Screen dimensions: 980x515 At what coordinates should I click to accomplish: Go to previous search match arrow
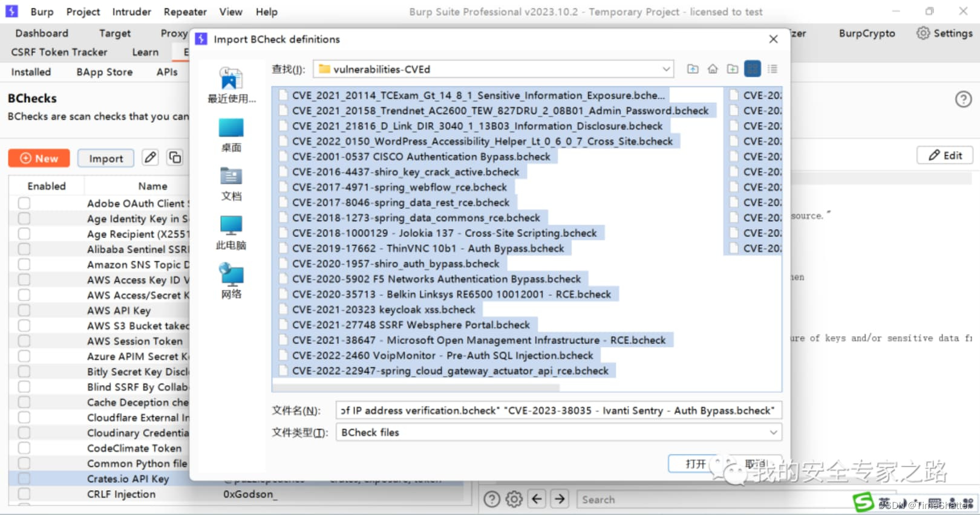click(x=537, y=499)
